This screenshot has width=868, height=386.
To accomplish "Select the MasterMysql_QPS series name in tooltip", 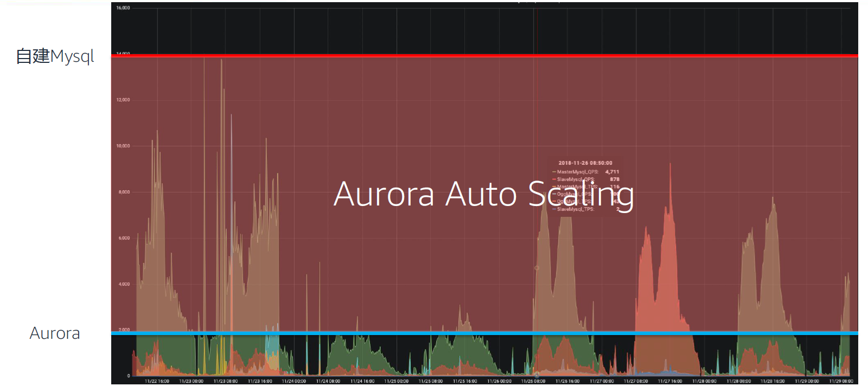I will (x=578, y=172).
